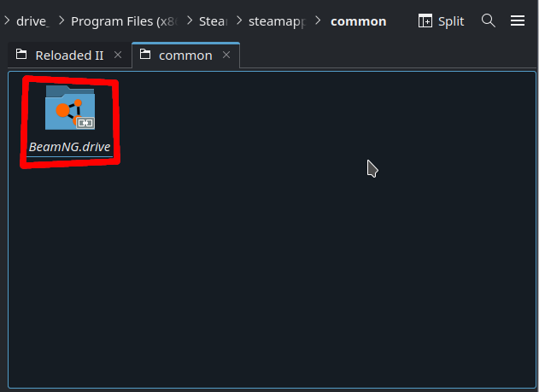Go to the Steam breadcrumb folder

click(214, 21)
